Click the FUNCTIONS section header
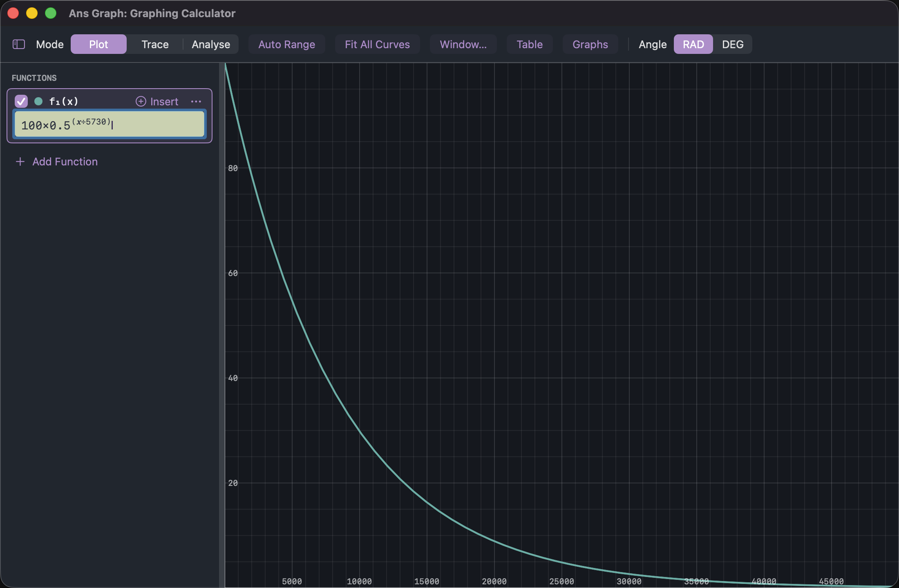Viewport: 899px width, 588px height. (34, 78)
